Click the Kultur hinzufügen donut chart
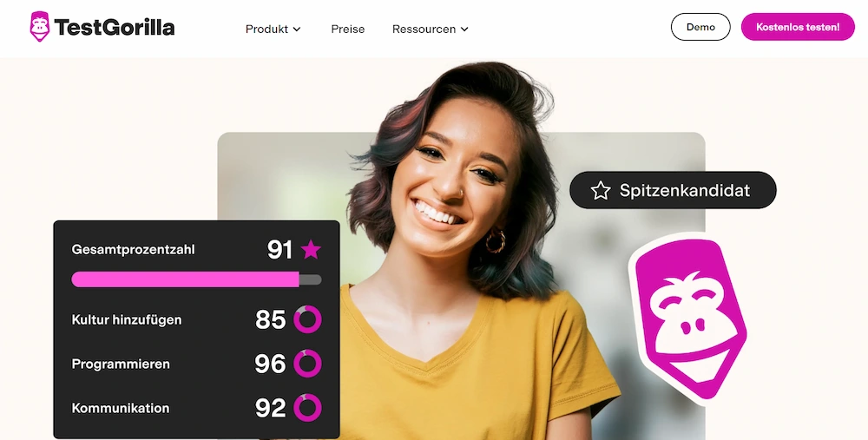This screenshot has height=440, width=868. 307,319
